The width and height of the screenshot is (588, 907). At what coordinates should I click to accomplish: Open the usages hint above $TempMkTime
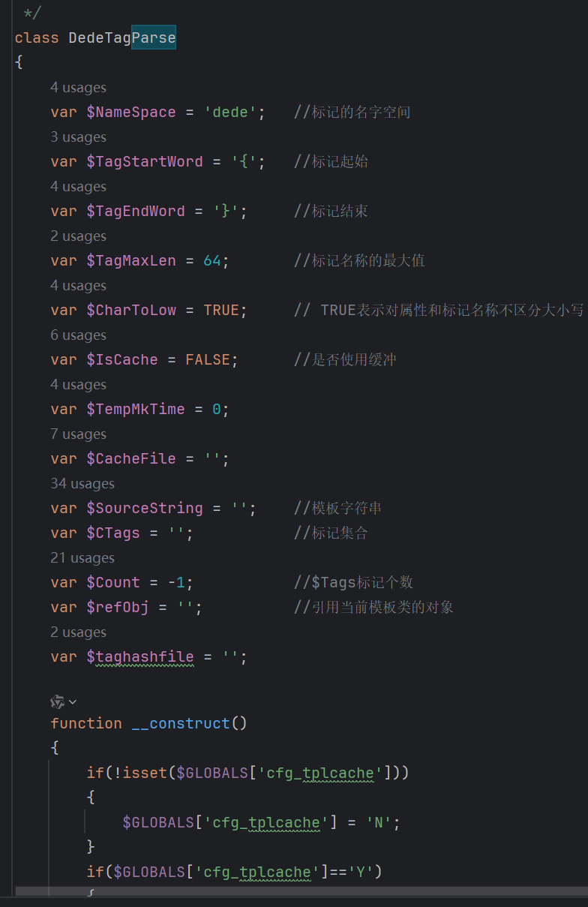click(78, 385)
